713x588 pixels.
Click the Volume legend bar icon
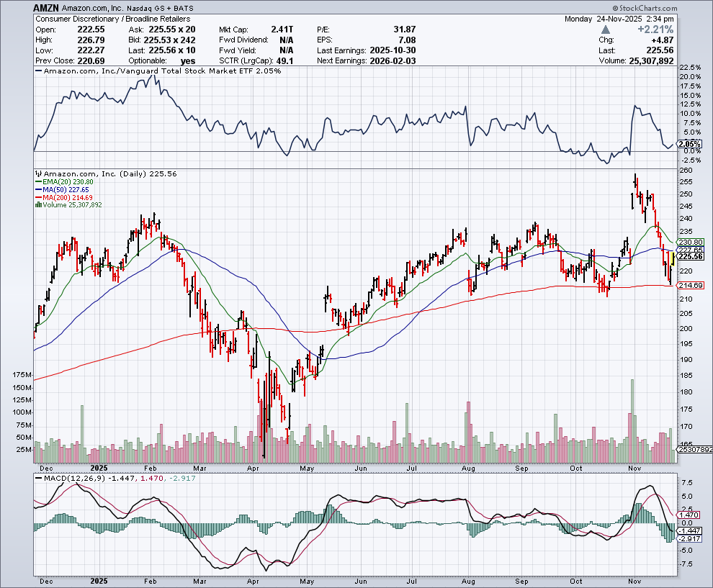[x=37, y=205]
